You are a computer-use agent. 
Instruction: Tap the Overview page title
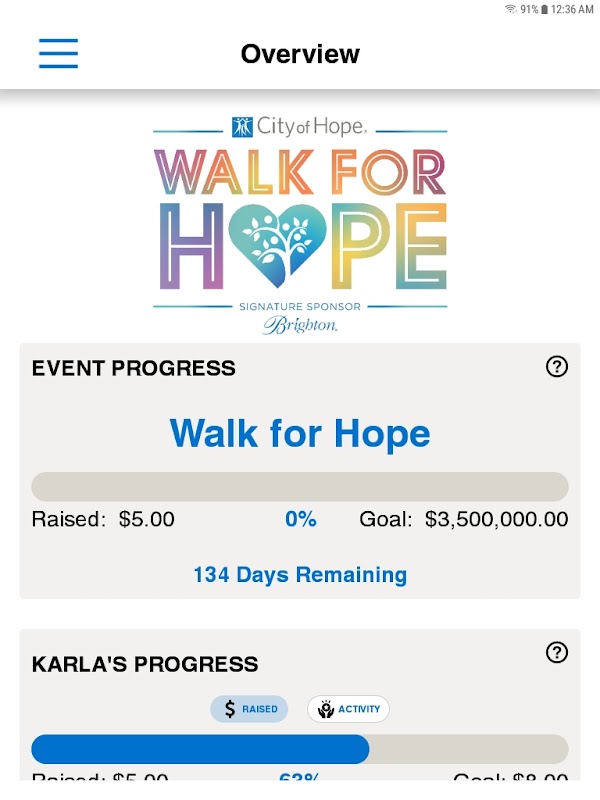[300, 54]
